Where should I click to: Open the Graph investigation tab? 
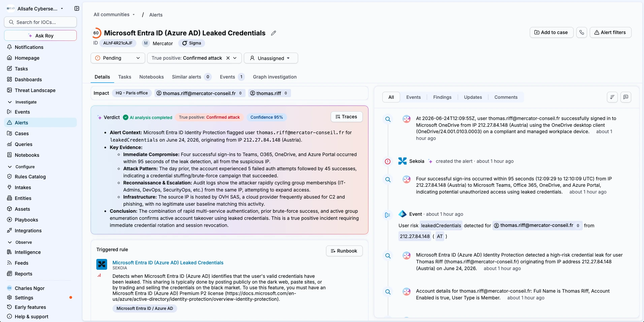275,77
